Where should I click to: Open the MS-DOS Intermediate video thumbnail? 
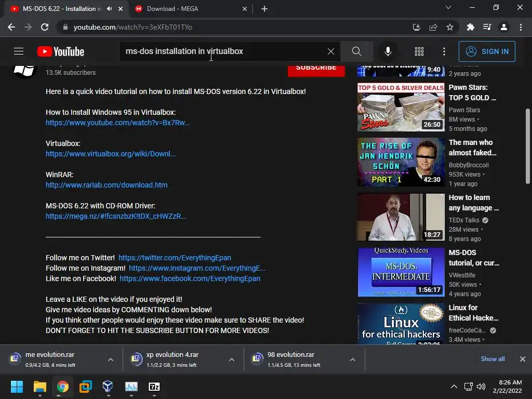401,272
